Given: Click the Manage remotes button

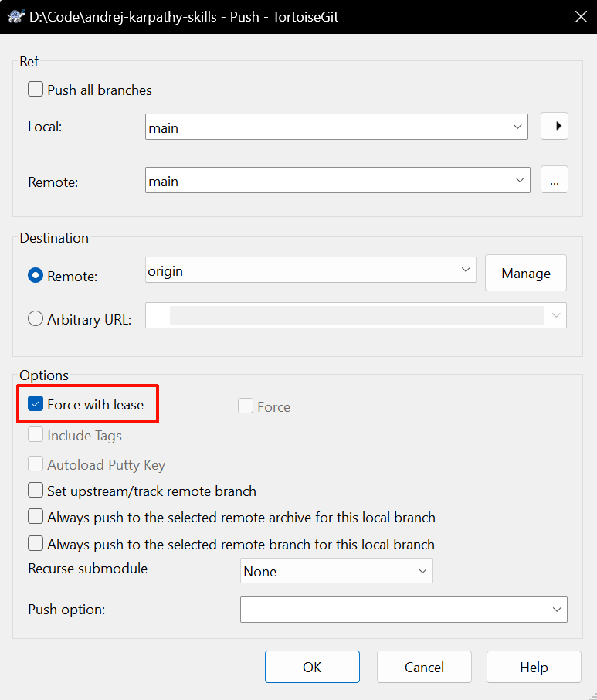Looking at the screenshot, I should [526, 274].
